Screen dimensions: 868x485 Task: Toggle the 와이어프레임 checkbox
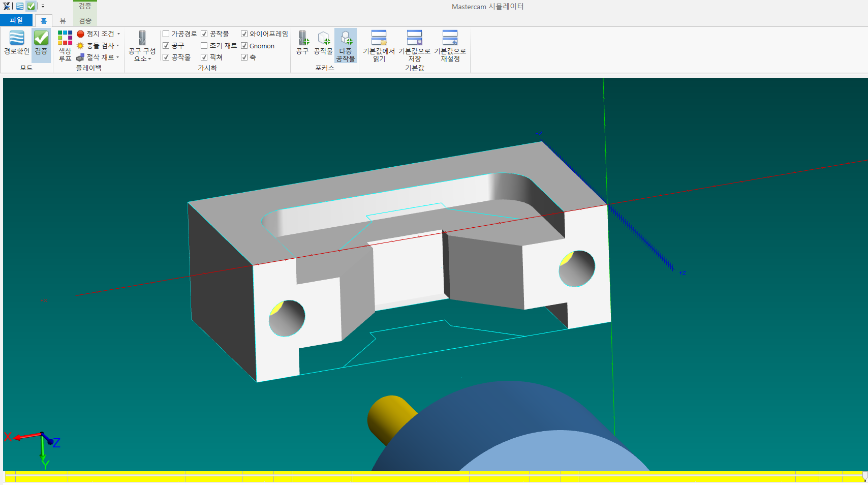pyautogui.click(x=244, y=34)
